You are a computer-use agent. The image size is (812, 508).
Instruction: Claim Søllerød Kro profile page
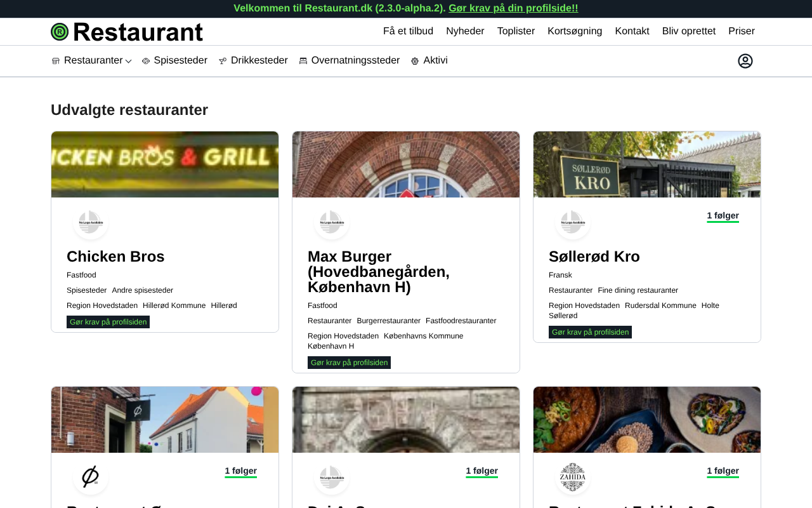590,332
